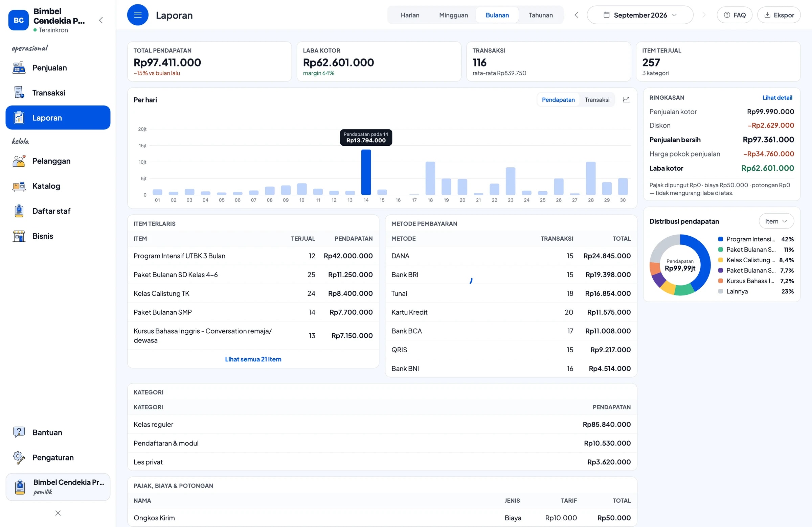Open the Pelanggan people icon
Image resolution: width=812 pixels, height=527 pixels.
click(19, 161)
